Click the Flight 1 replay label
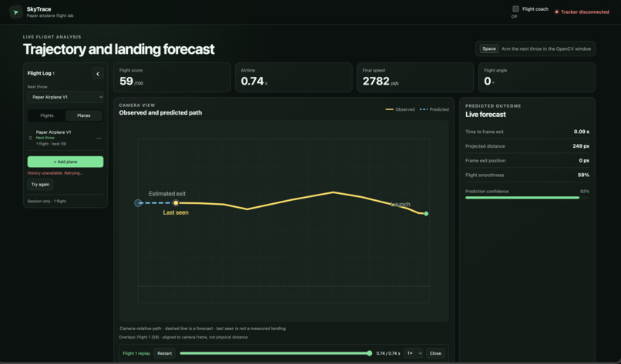Image resolution: width=621 pixels, height=364 pixels. pyautogui.click(x=136, y=353)
